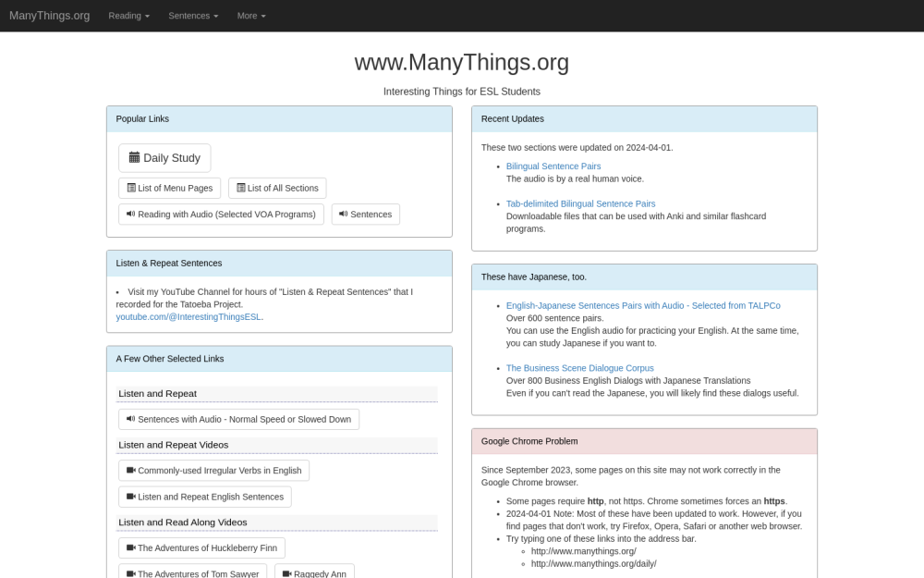Click the video camera icon on Commonly-used Irregular Verbs
Screen dimensions: 924x578
pyautogui.click(x=130, y=470)
